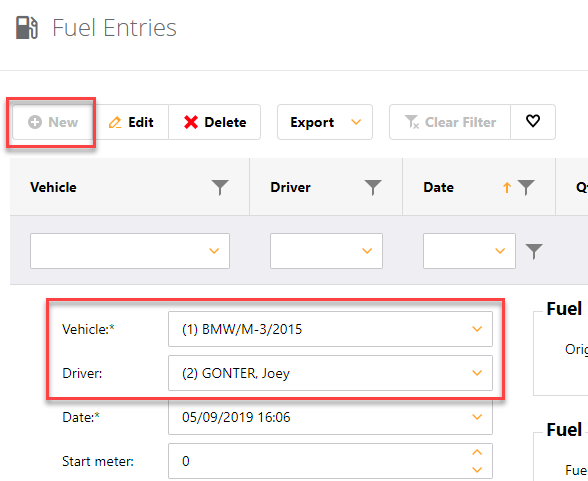Increase Start meter with the up arrow
The height and width of the screenshot is (481, 588).
477,453
